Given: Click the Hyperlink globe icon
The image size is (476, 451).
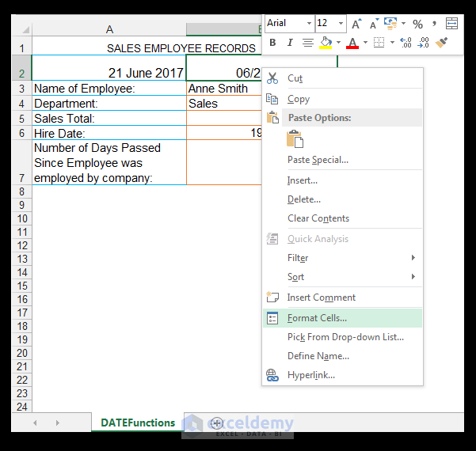Looking at the screenshot, I should point(272,375).
